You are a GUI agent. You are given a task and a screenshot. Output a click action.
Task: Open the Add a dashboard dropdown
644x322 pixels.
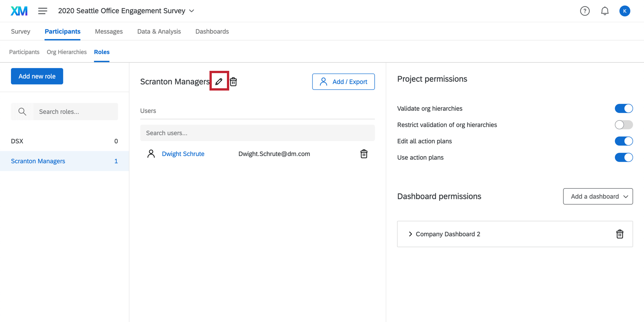pos(598,196)
